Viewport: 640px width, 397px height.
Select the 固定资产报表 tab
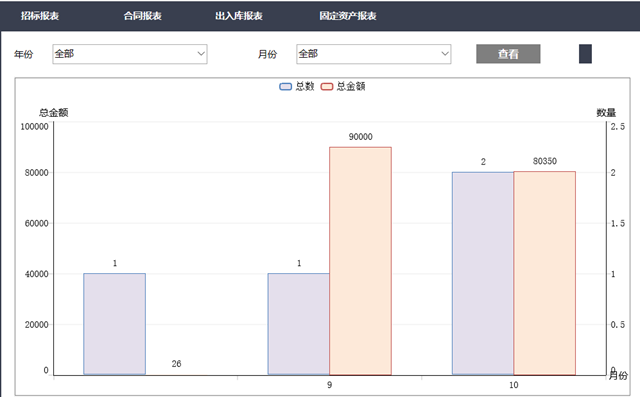tap(348, 16)
